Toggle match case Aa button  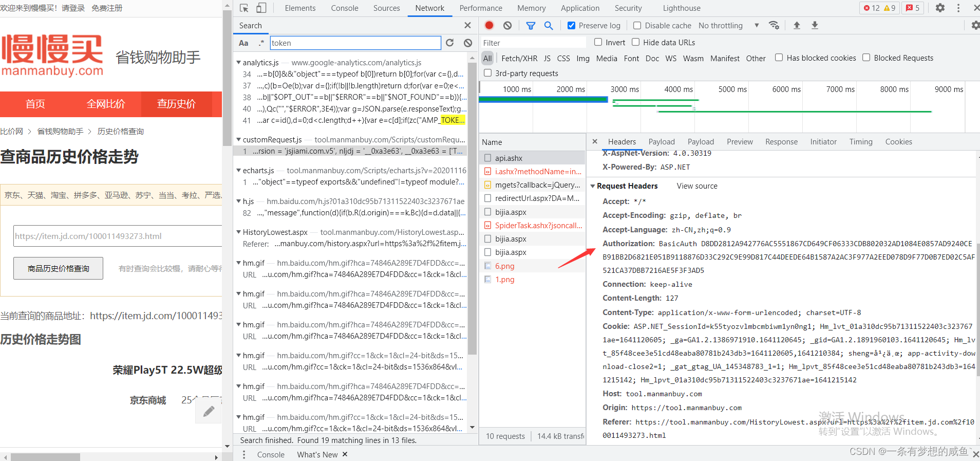[x=244, y=43]
